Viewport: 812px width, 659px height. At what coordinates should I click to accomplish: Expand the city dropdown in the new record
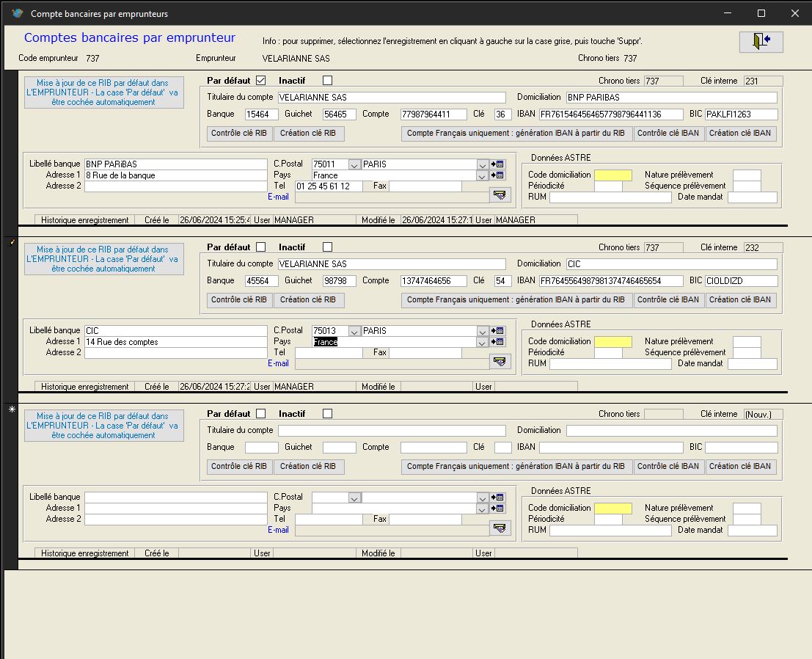(482, 498)
